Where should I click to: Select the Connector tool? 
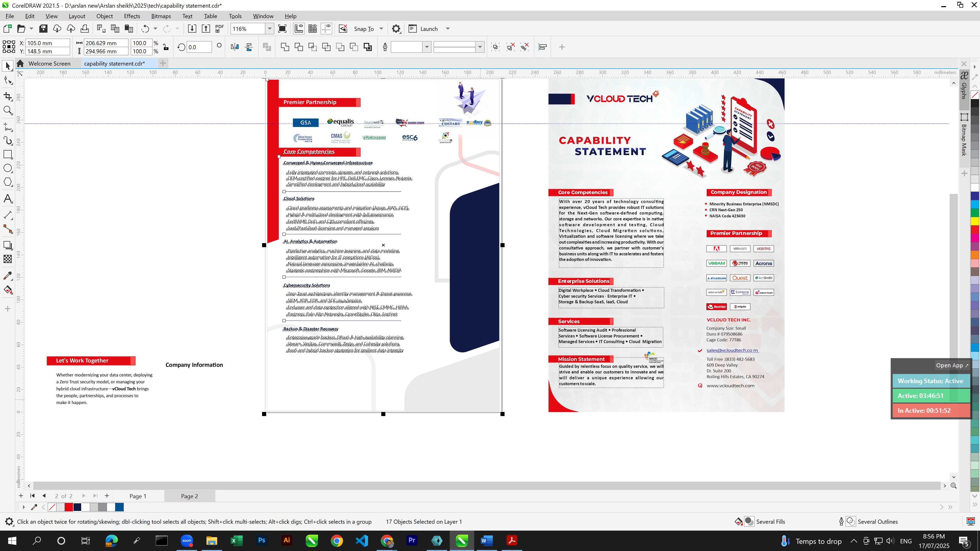[x=8, y=229]
